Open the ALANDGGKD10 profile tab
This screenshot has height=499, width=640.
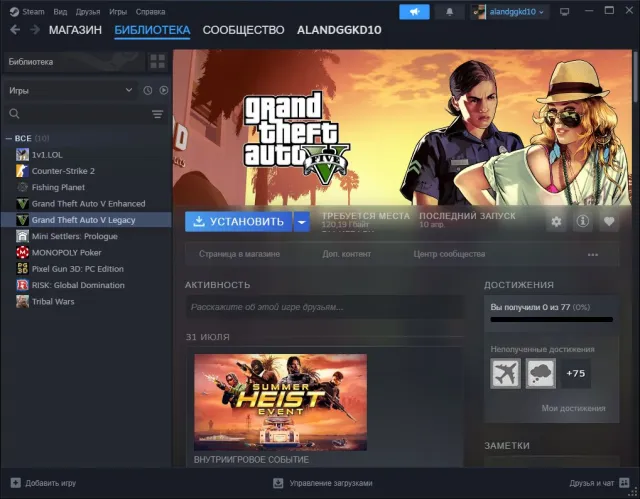339,30
